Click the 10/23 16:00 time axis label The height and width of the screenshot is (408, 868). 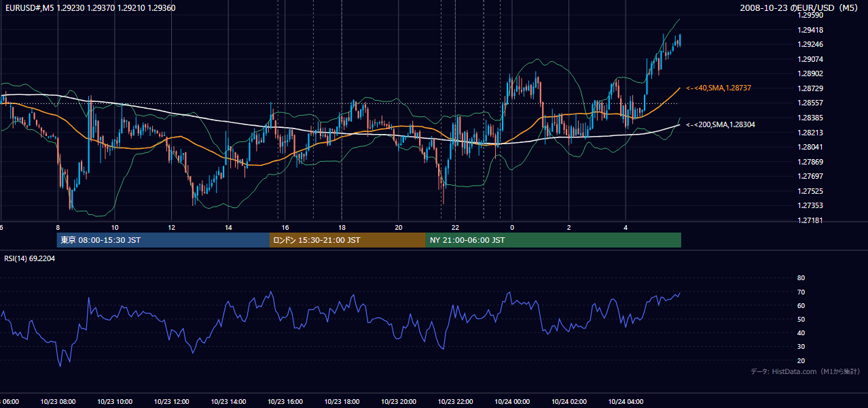click(x=285, y=402)
